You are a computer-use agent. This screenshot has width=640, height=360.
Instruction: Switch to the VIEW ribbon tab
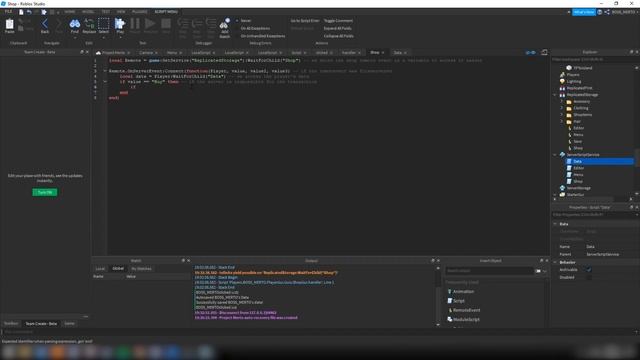click(x=121, y=12)
